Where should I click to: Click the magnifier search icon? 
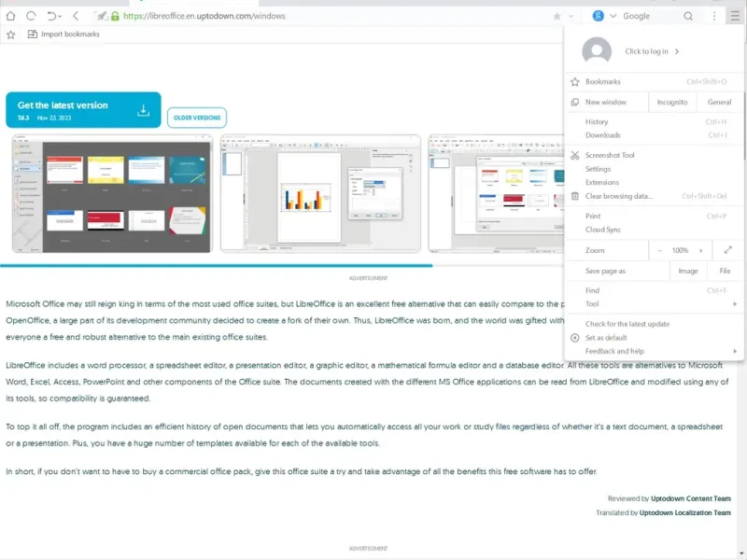coord(688,16)
